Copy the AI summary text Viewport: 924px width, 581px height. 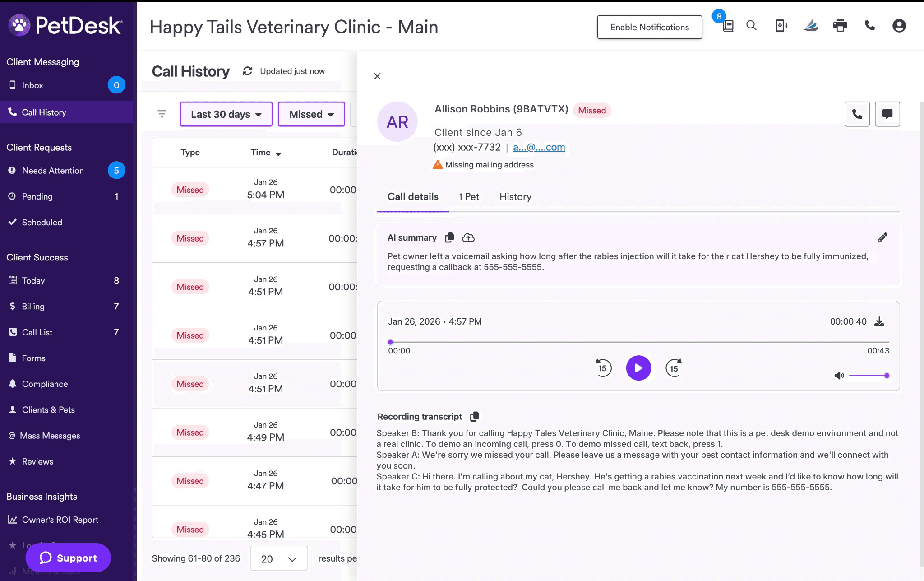click(x=449, y=237)
